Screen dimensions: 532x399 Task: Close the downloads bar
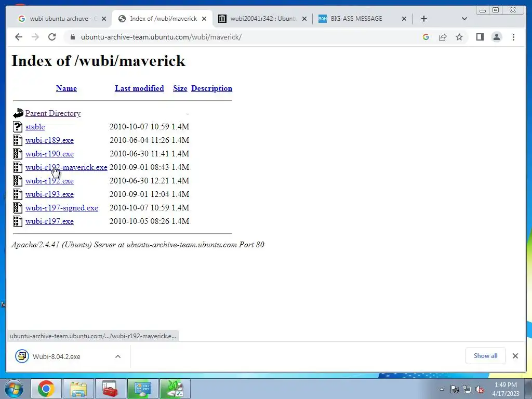tap(515, 356)
